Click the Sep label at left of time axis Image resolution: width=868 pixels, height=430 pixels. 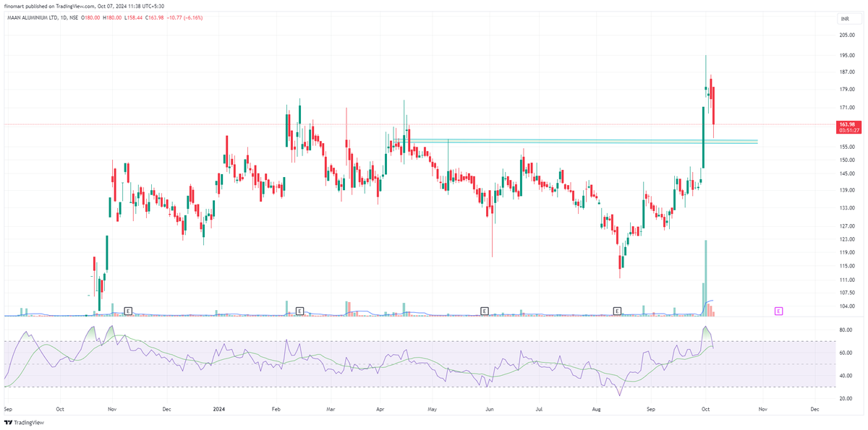8,408
